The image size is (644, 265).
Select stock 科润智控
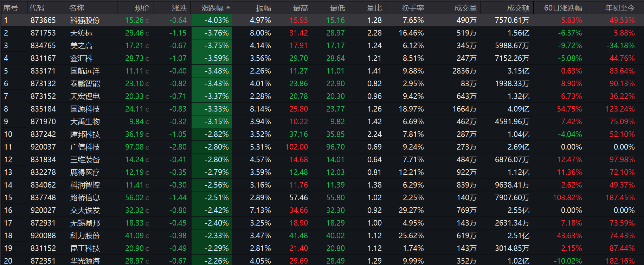point(85,185)
